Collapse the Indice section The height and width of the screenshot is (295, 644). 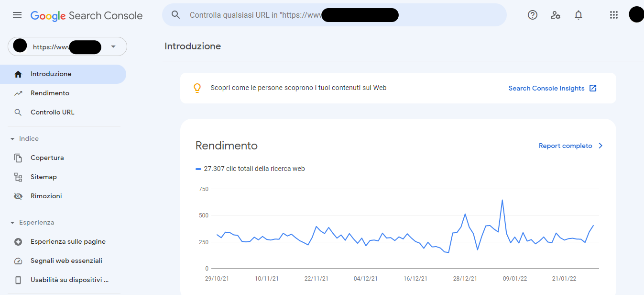12,139
